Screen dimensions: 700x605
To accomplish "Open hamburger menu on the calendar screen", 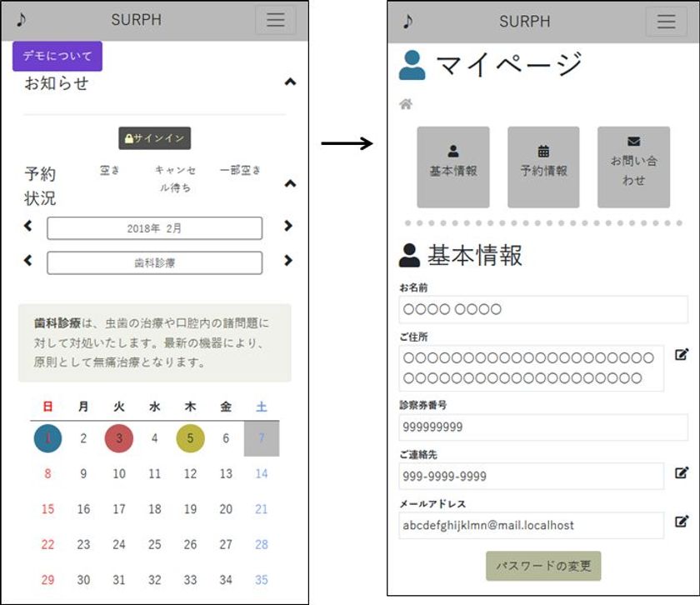I will click(x=276, y=20).
